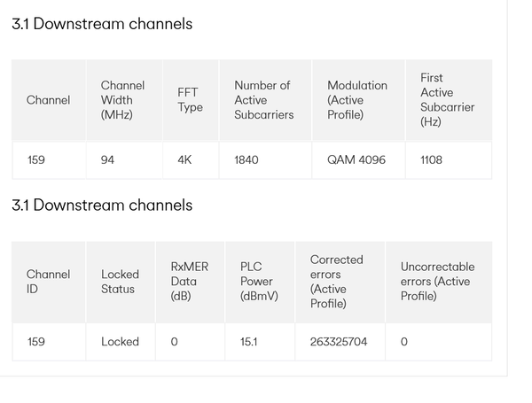The height and width of the screenshot is (403, 532).
Task: Click the 1840 active subcarriers value
Action: pos(247,160)
